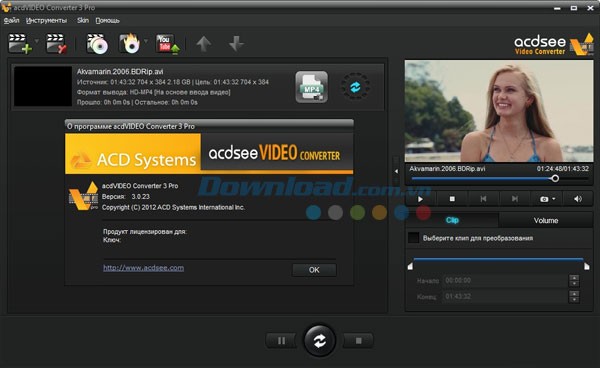The image size is (600, 368).
Task: Click the preview video image
Action: [499, 111]
